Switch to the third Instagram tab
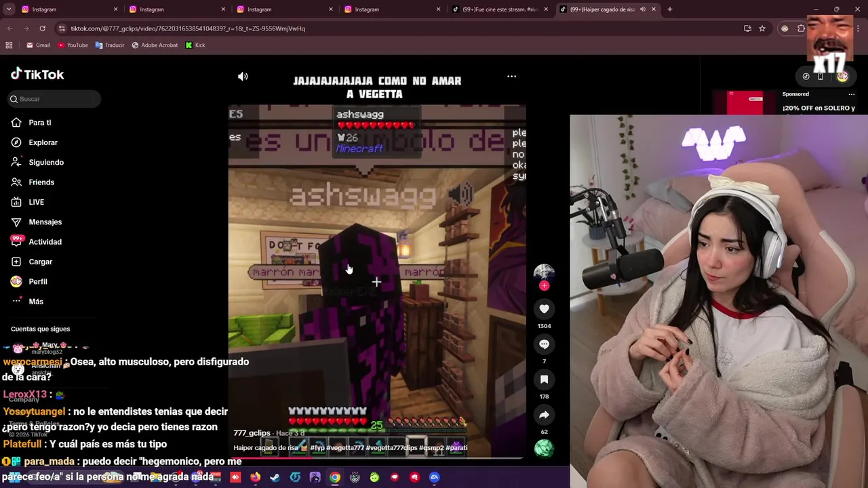Screen dimensions: 868x488 [283, 9]
